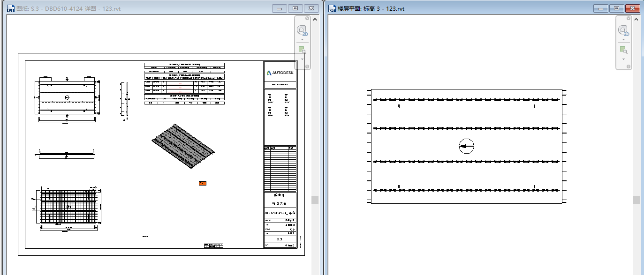
Task: Open 2D steering wheel in sheet view
Action: coord(302,30)
